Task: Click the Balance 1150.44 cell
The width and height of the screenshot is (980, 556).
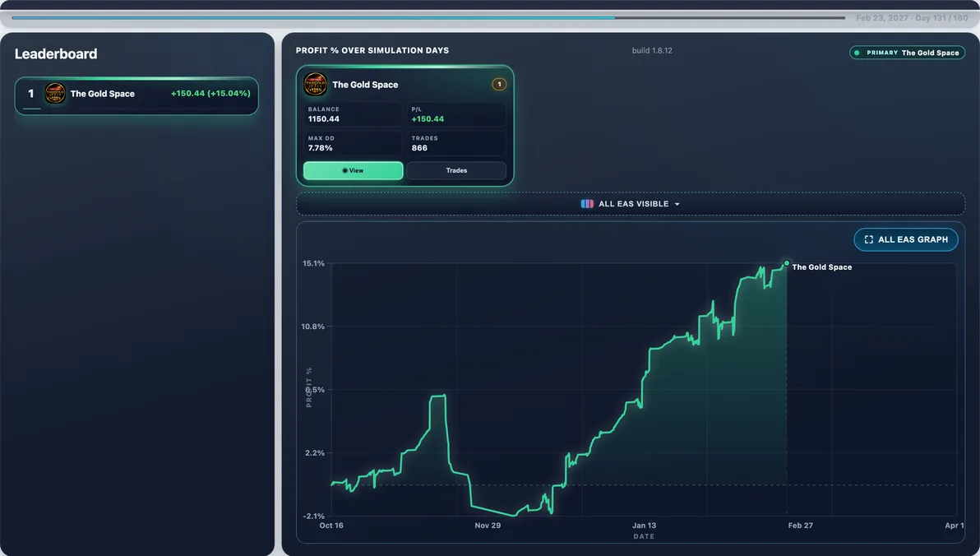Action: tap(354, 114)
